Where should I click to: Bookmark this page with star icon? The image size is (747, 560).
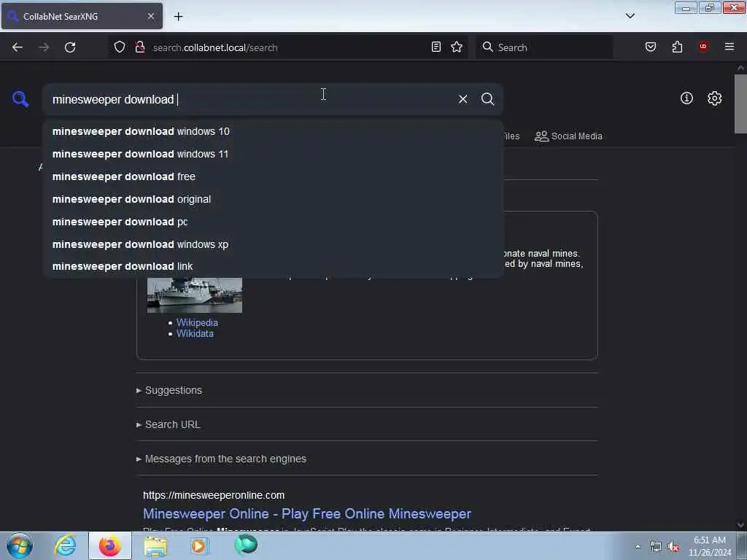point(457,47)
